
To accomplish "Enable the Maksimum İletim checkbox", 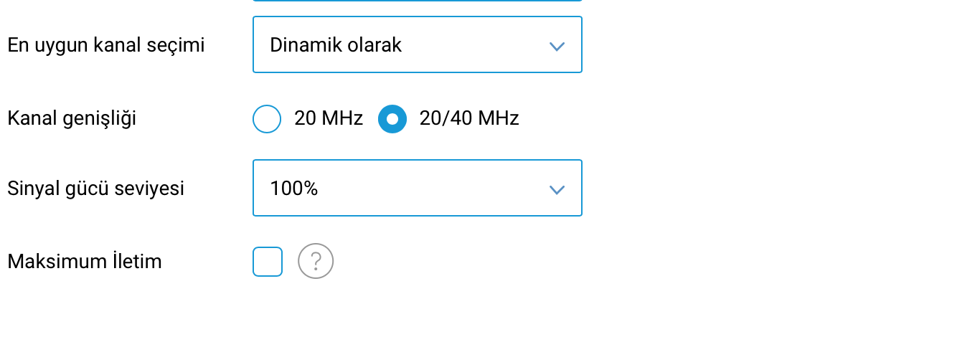I will [268, 262].
